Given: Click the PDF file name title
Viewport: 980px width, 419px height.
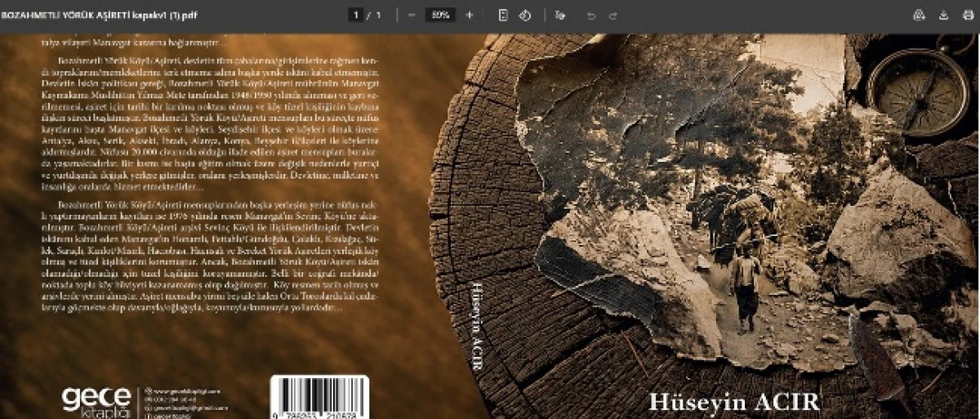Looking at the screenshot, I should (99, 16).
